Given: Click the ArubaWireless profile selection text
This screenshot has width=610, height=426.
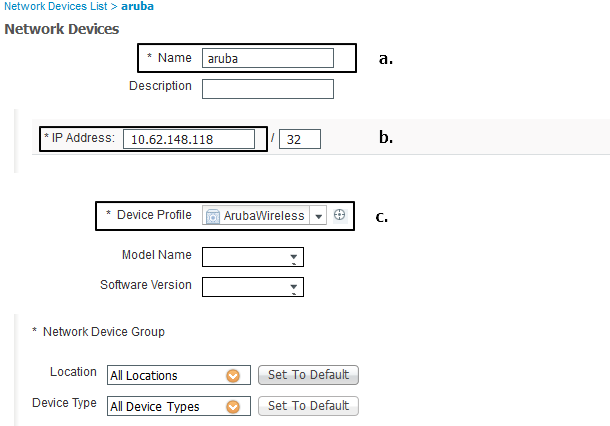Looking at the screenshot, I should tap(264, 216).
